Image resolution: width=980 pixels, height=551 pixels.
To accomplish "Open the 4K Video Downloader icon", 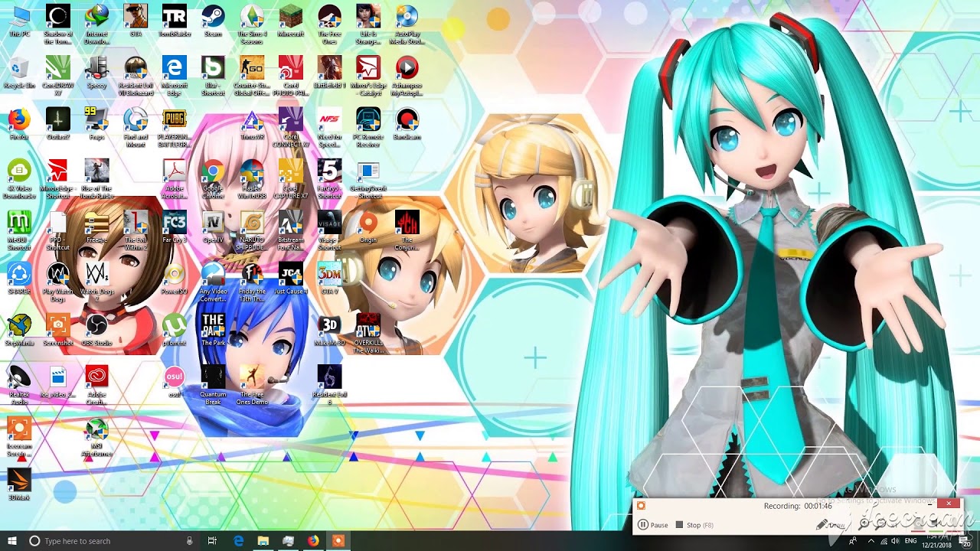I will point(19,178).
